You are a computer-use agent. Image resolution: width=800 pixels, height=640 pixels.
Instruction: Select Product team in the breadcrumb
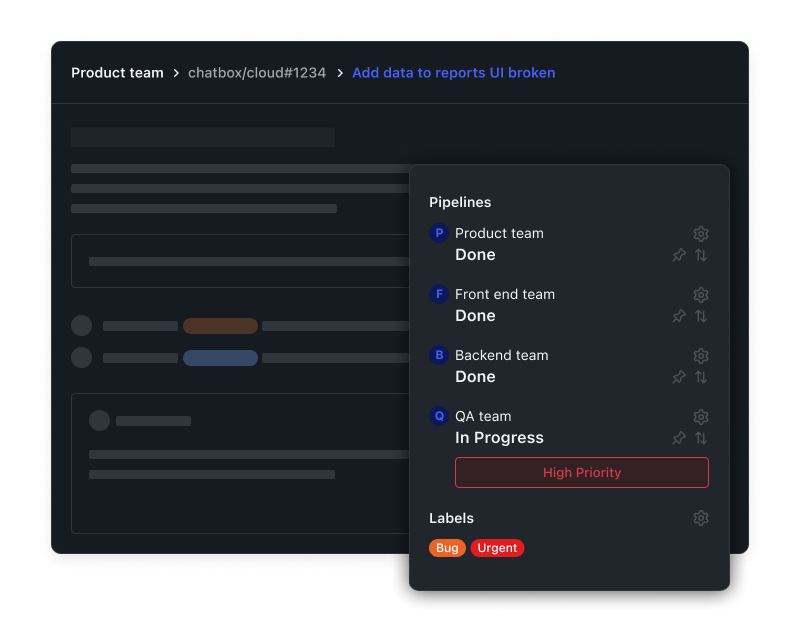[x=117, y=72]
